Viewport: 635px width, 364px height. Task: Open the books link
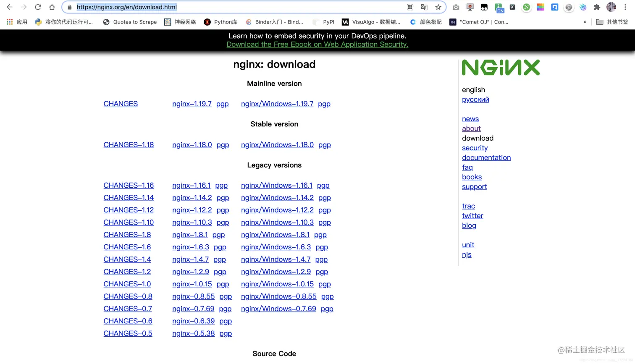[x=472, y=177]
